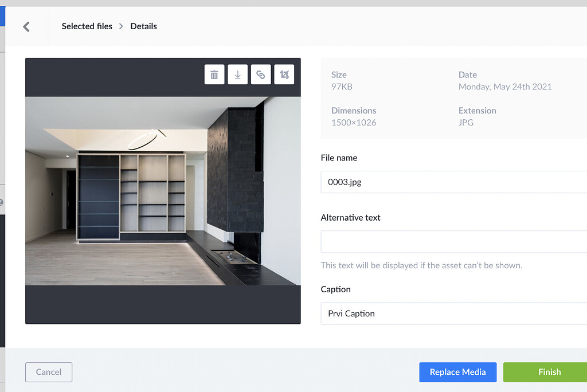Screen dimensions: 587x392
Task: Click the File name input field
Action: point(454,182)
